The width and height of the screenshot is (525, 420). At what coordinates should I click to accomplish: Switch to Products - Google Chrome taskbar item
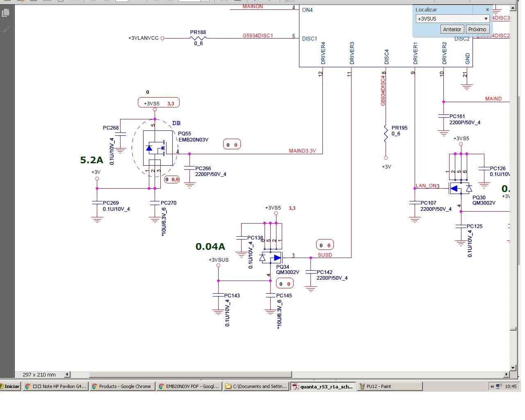click(122, 386)
